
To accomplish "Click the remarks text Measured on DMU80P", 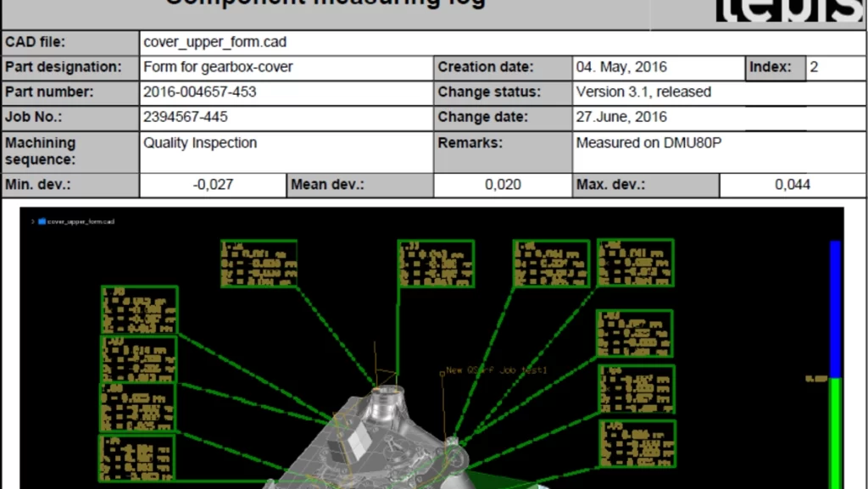I will point(648,142).
